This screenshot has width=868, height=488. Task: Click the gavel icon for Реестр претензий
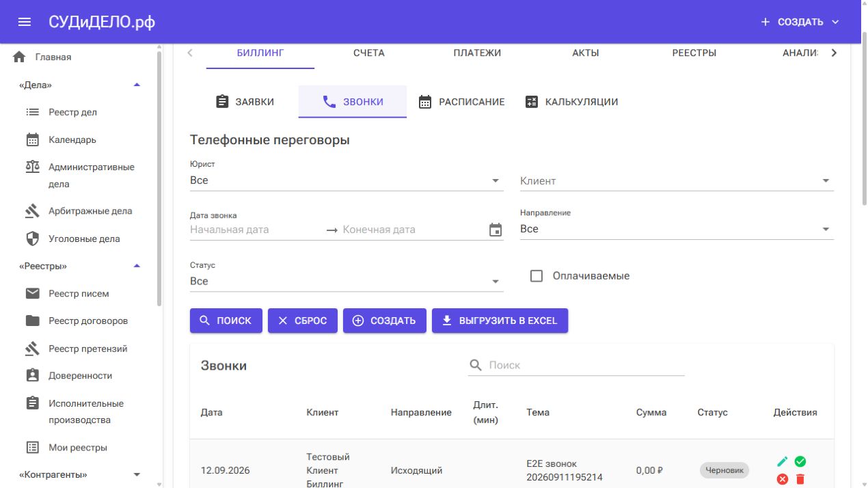(x=33, y=349)
